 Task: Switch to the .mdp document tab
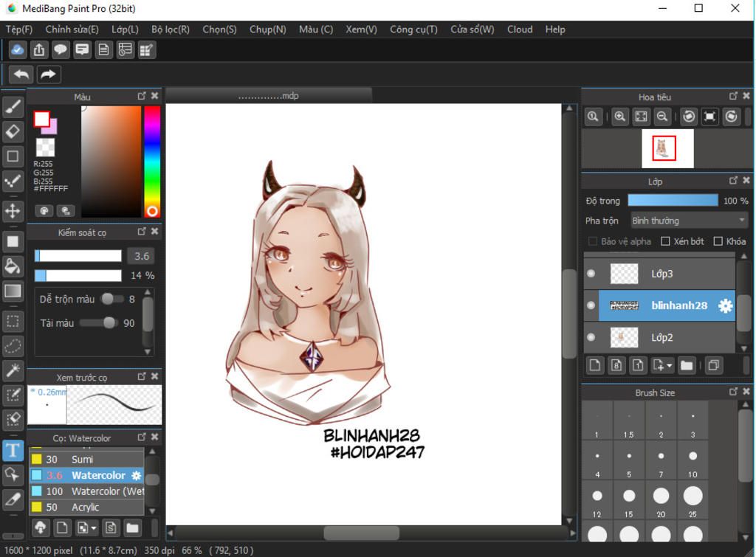tap(269, 96)
